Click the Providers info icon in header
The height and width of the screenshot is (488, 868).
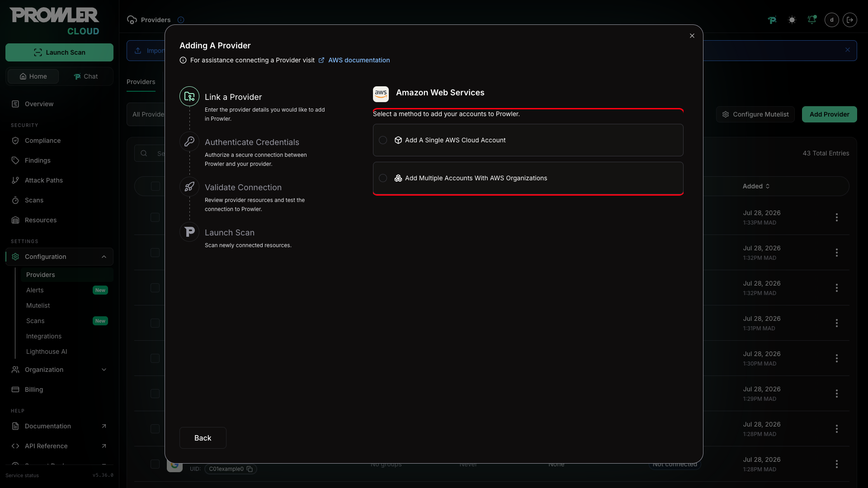pyautogui.click(x=181, y=20)
